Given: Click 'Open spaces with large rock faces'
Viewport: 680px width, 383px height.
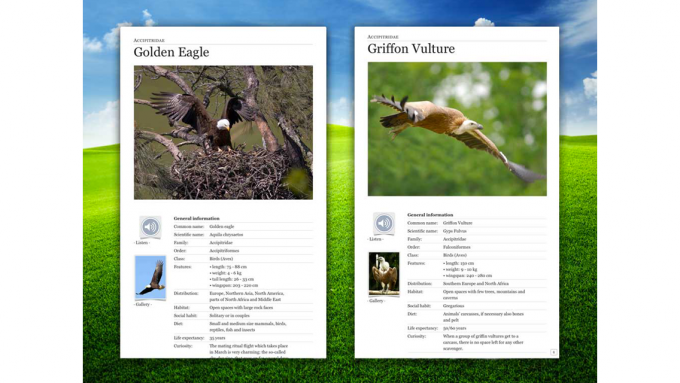Looking at the screenshot, I should (x=241, y=308).
